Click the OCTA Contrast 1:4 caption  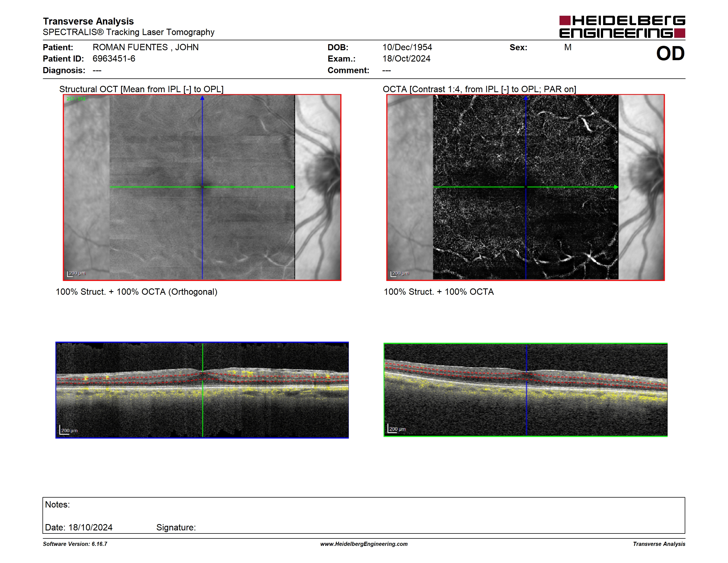point(479,89)
